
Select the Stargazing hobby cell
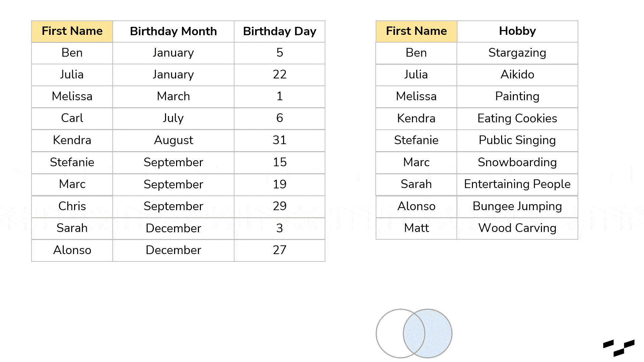517,53
